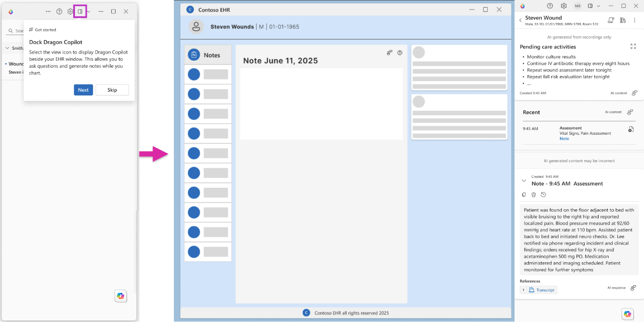This screenshot has height=322, width=644.
Task: Open the MB user profile menu
Action: coord(578,6)
